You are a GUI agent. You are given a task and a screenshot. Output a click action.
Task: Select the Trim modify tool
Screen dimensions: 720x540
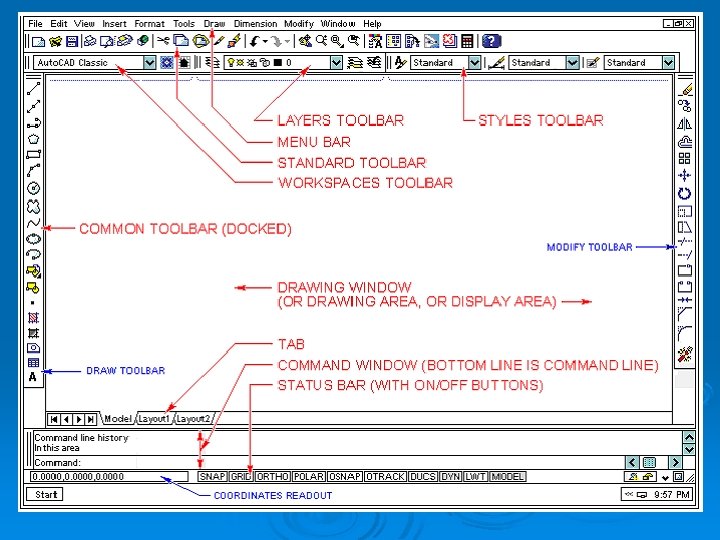[x=685, y=241]
